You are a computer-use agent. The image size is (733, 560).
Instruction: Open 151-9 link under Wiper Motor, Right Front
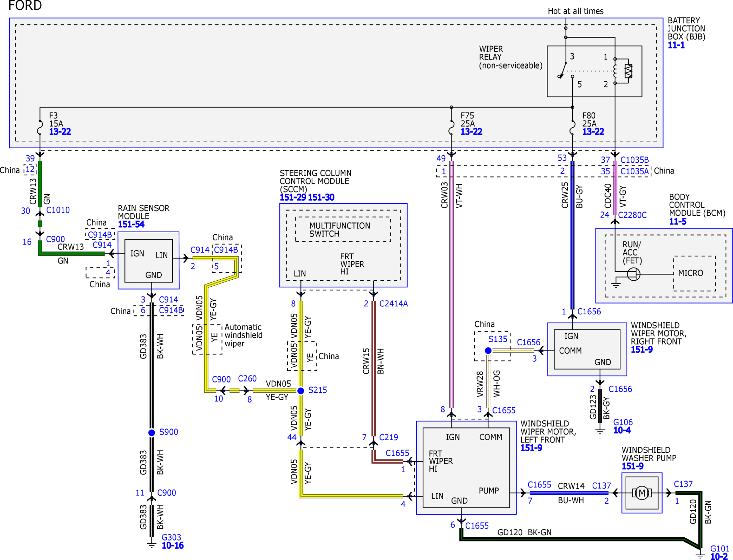point(641,349)
